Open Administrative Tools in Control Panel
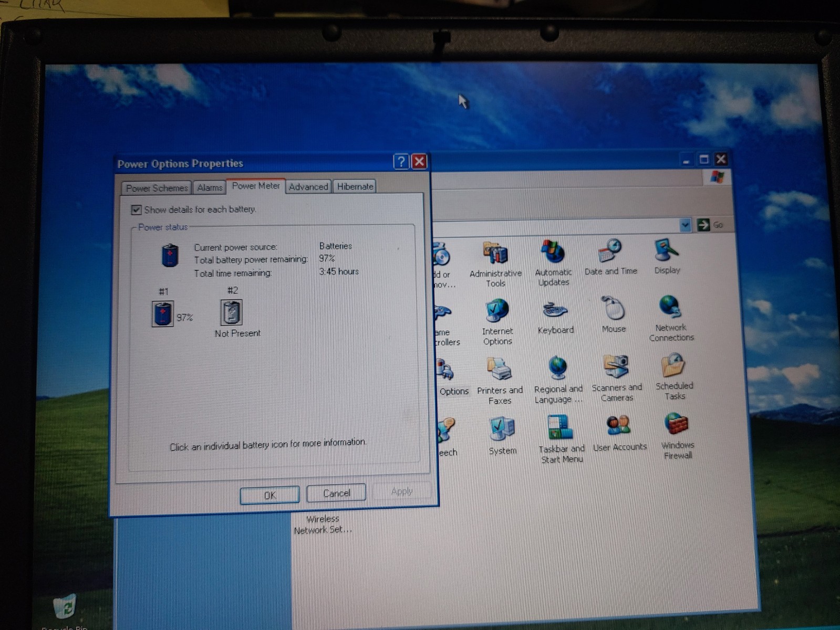 coord(495,254)
